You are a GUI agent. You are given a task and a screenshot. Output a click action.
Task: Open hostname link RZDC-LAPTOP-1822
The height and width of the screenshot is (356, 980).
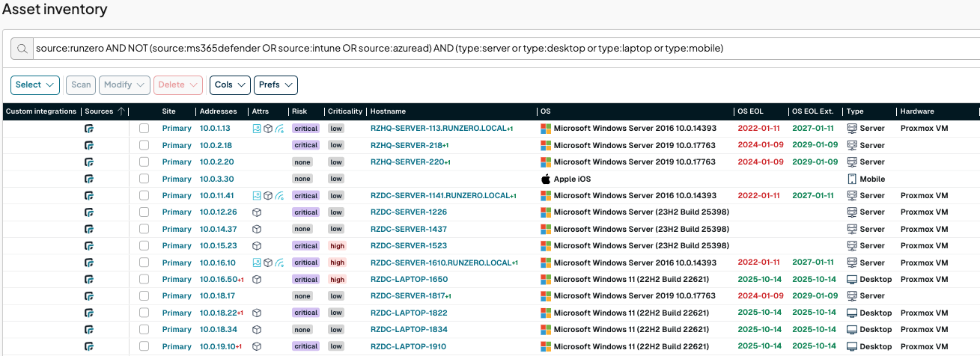tap(409, 313)
